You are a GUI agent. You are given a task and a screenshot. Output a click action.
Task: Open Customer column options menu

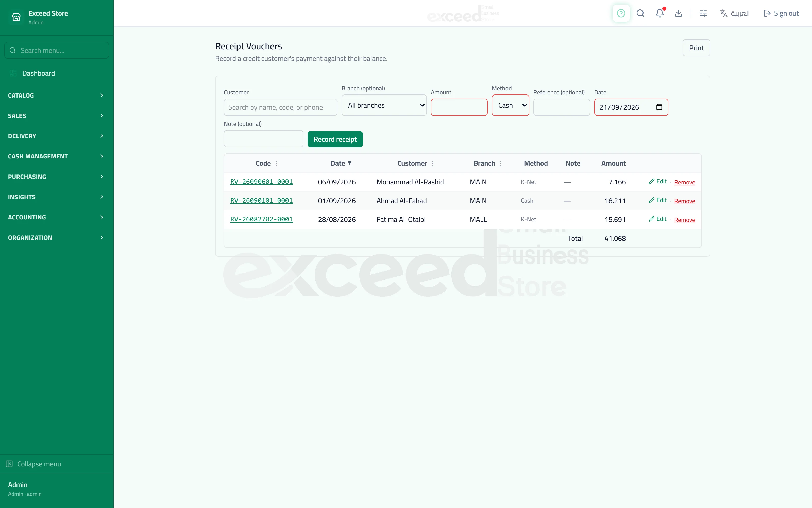pos(432,163)
